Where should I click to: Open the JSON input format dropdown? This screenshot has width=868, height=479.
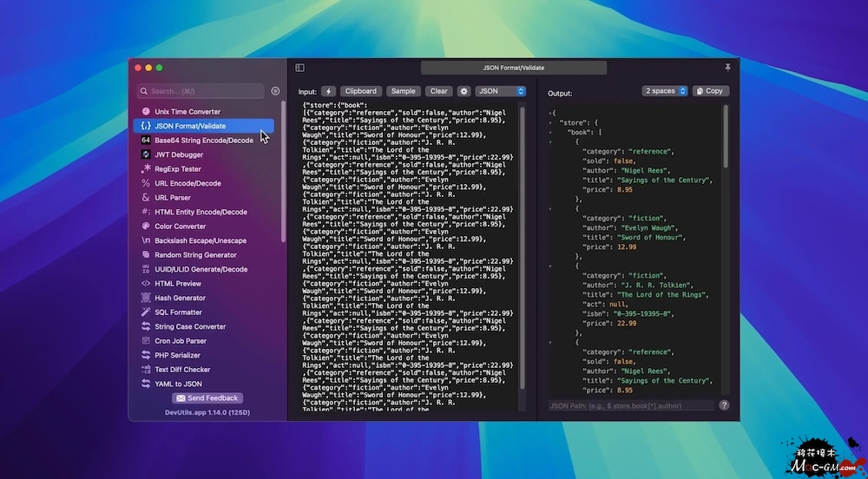pos(500,91)
